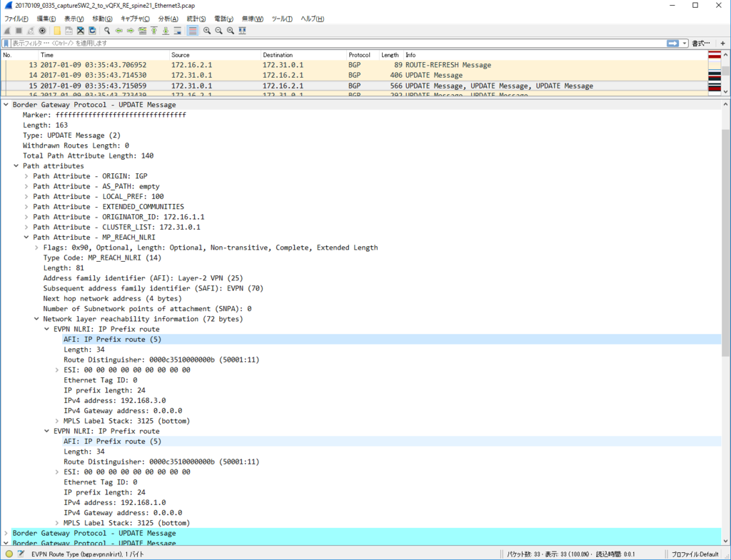Collapse the Path attributes node
This screenshot has height=560, width=731.
coord(16,166)
